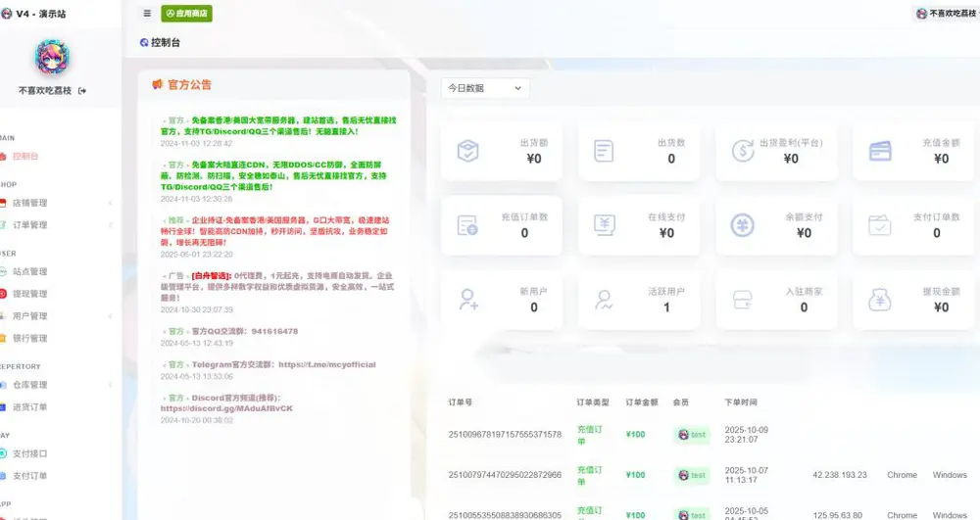Click IP address 42.238.193.23
Screen dimensions: 980x520
point(840,474)
